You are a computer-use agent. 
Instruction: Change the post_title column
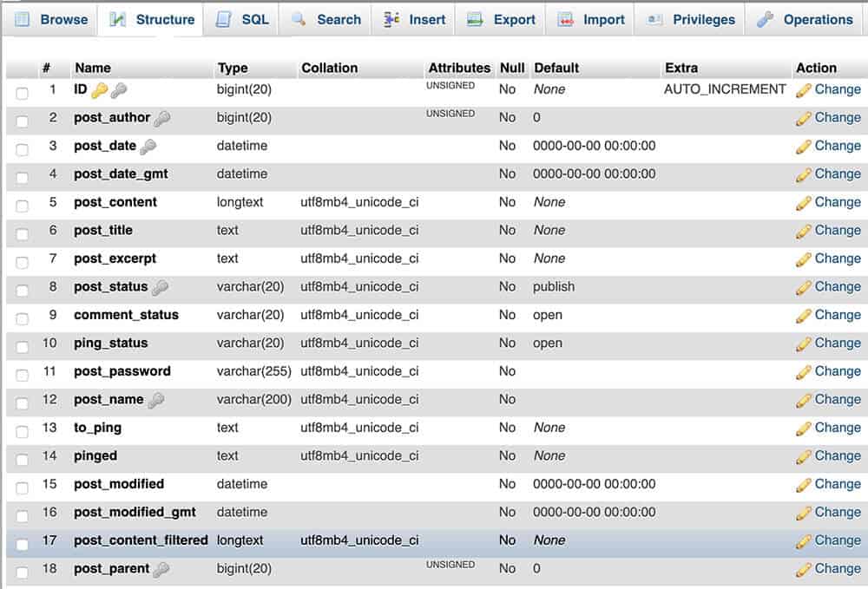click(x=838, y=230)
